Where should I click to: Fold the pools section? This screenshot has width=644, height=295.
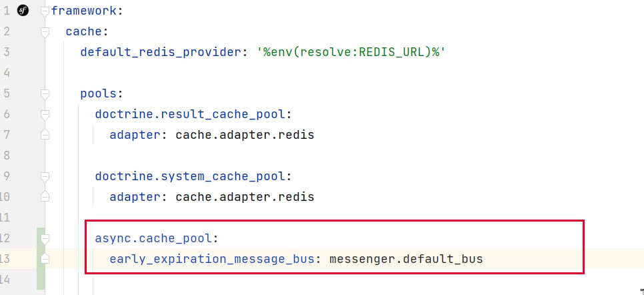[45, 93]
